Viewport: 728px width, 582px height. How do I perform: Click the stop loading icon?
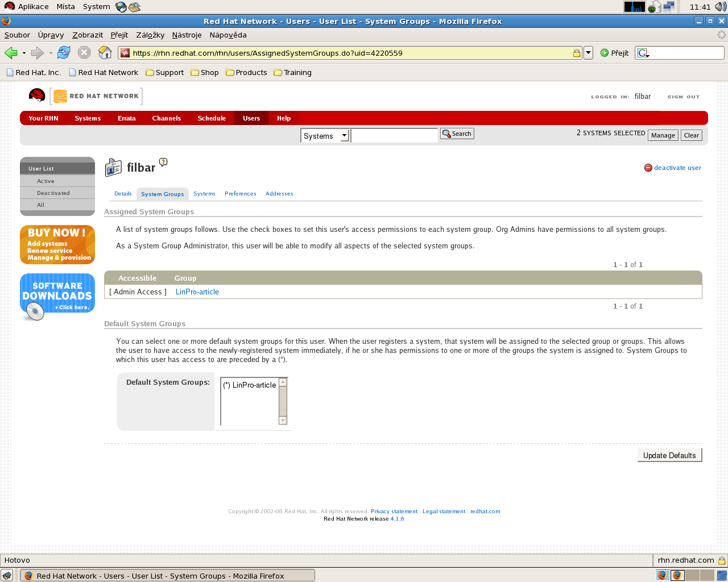(x=84, y=53)
